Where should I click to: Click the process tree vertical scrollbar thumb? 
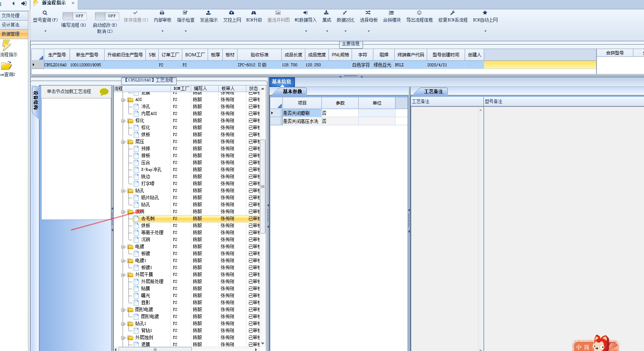click(263, 186)
